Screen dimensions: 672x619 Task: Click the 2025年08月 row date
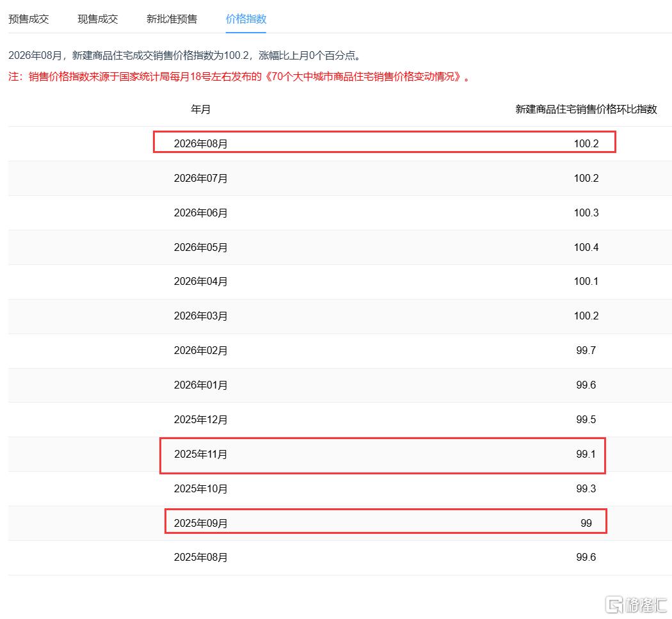pyautogui.click(x=200, y=558)
